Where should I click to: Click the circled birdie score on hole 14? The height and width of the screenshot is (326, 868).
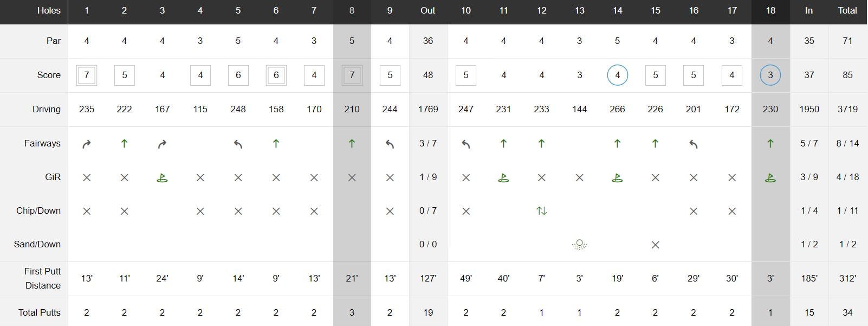click(617, 75)
